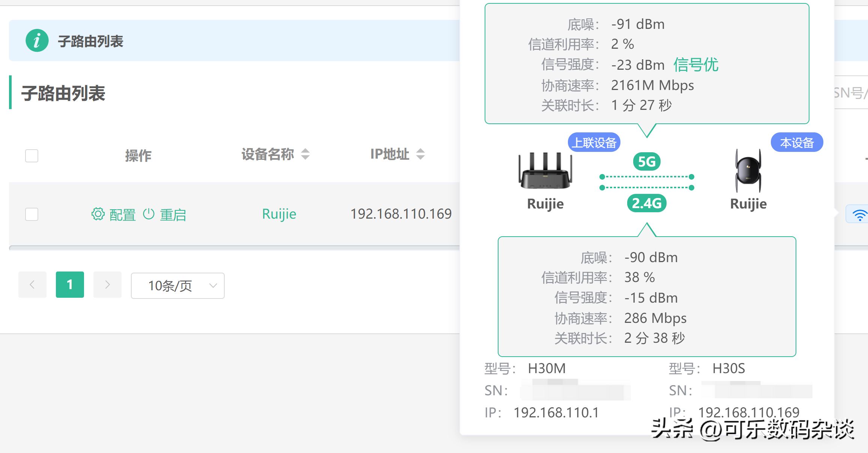This screenshot has width=868, height=453.
Task: Click the local H30S device image
Action: (748, 171)
